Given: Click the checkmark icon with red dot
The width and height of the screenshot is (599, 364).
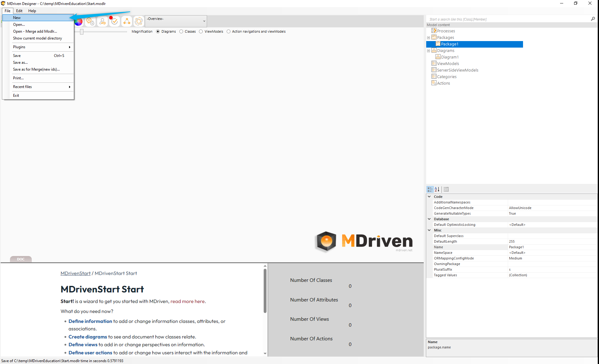Looking at the screenshot, I should [x=114, y=21].
